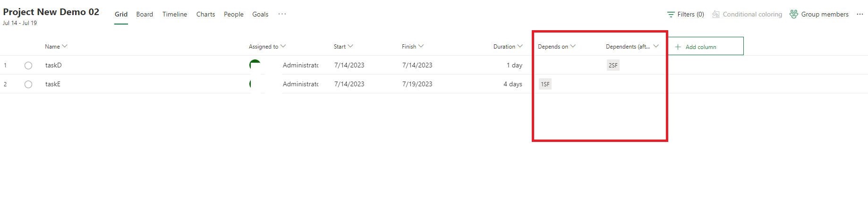Open the Charts tab
Screen dimensions: 868x223
click(x=205, y=14)
